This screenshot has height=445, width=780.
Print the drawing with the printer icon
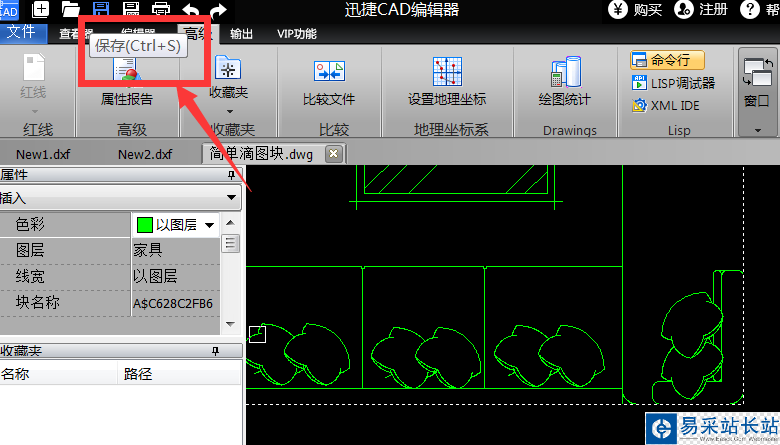161,9
